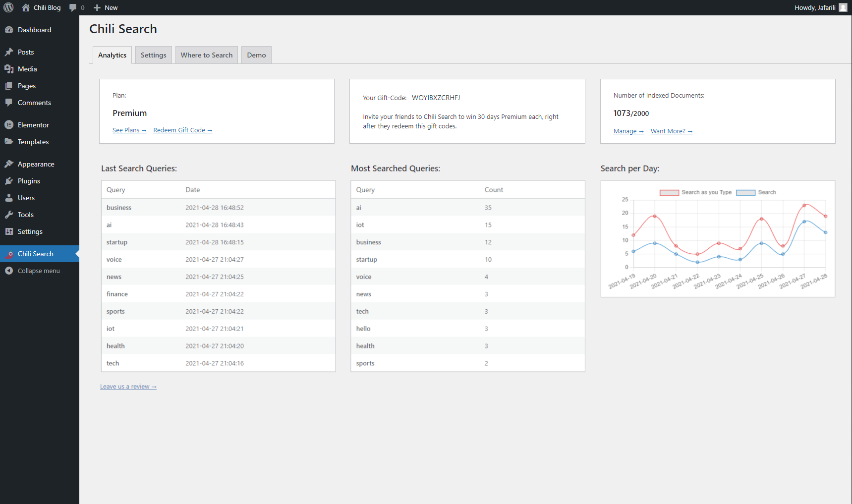Open the Where to Search tab

coord(207,55)
